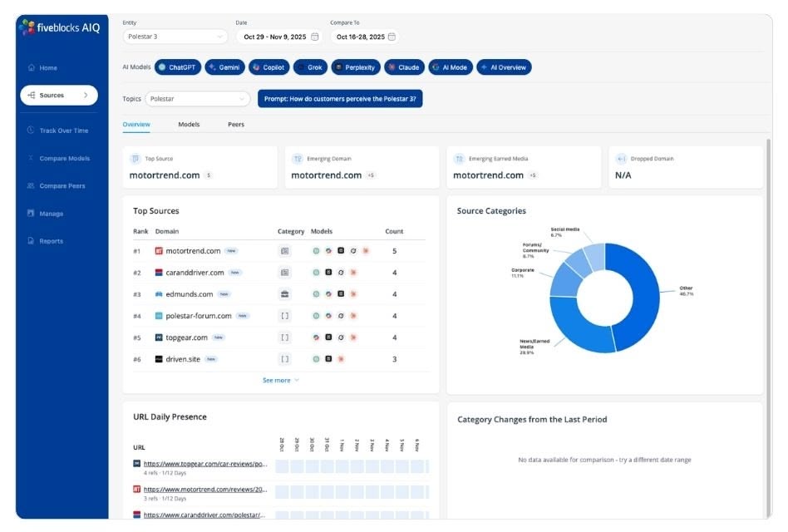This screenshot has height=532, width=788.
Task: Open the Entity dropdown showing Polestar 3
Action: click(x=175, y=37)
